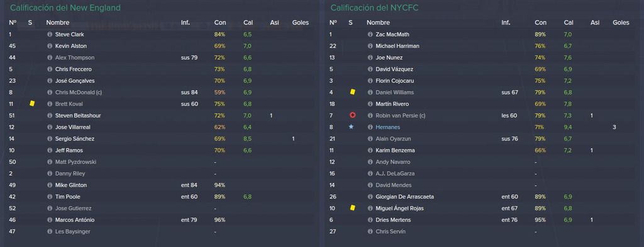Select Dries Mertens player name
Image resolution: width=644 pixels, height=247 pixels.
(393, 220)
